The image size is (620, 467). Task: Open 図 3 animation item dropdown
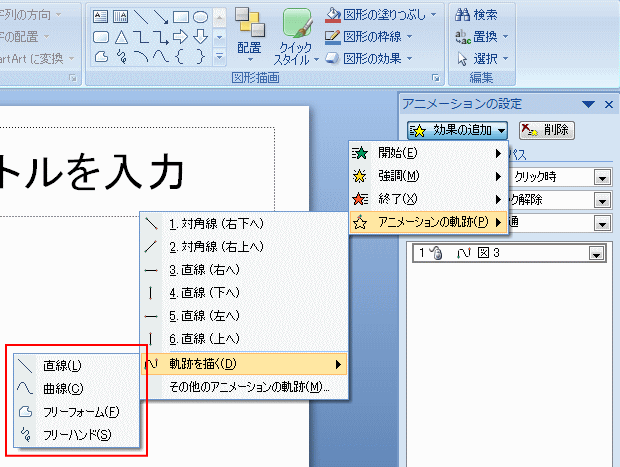pos(597,253)
